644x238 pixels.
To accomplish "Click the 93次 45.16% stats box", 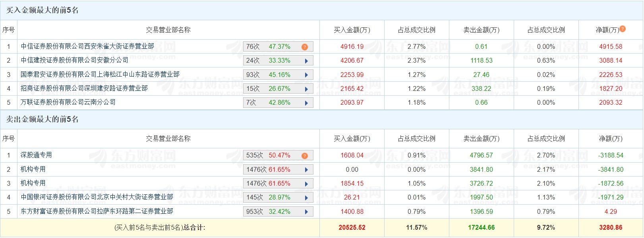I will click(278, 75).
